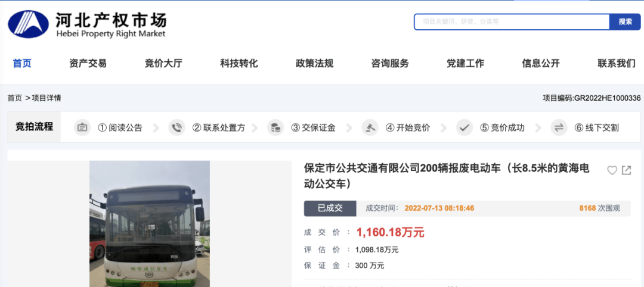Focus the project keyword search field
Viewport: 644px width, 287px height.
pos(511,22)
